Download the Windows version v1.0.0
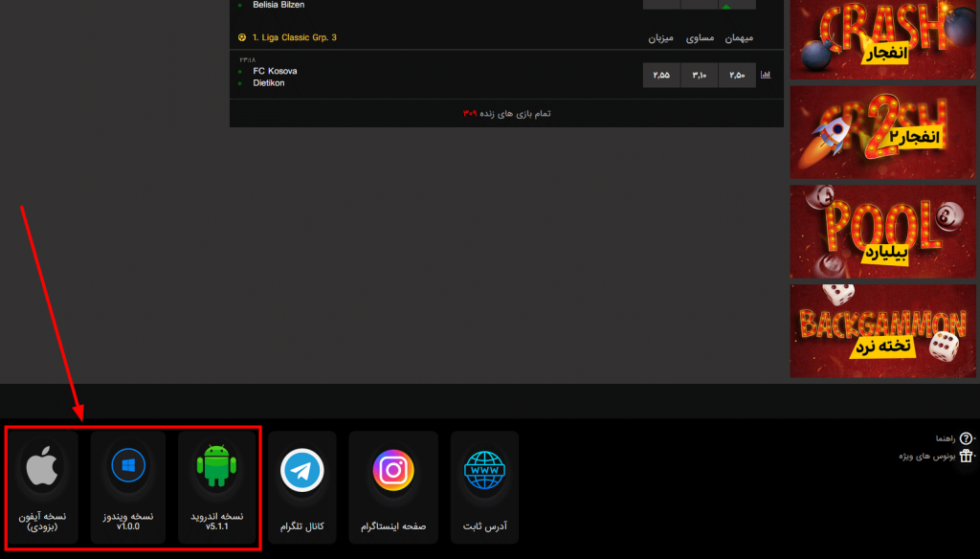The image size is (980, 559). coord(128,466)
